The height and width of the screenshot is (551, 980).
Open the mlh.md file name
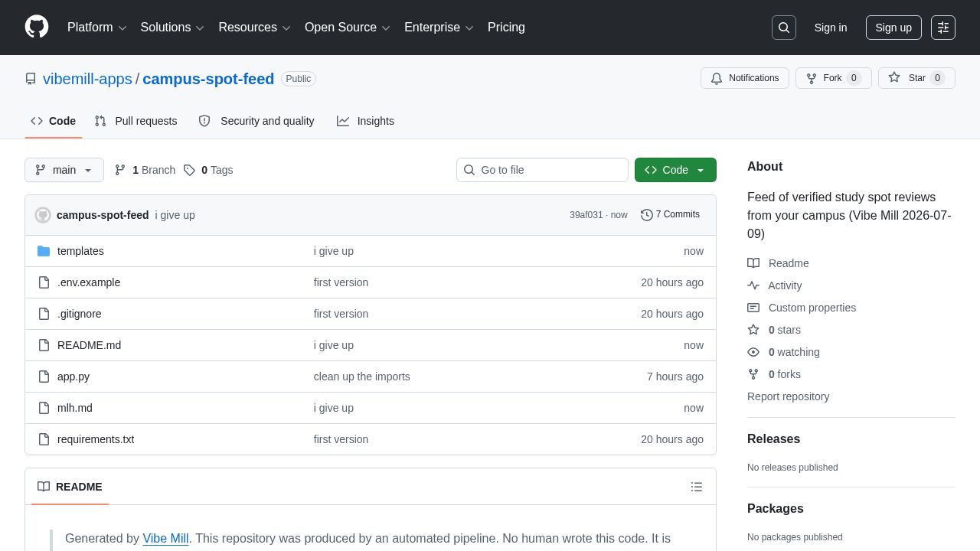click(75, 408)
